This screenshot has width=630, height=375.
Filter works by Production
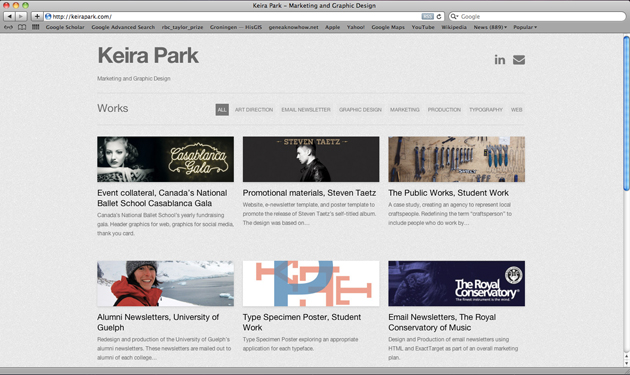(x=444, y=110)
